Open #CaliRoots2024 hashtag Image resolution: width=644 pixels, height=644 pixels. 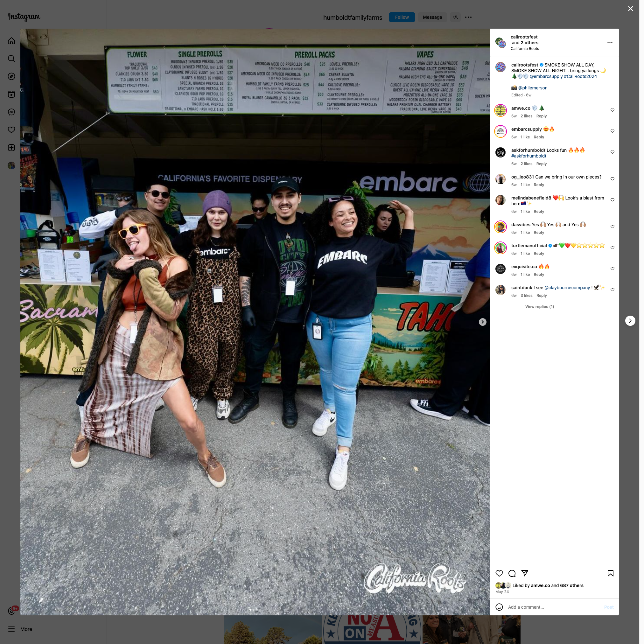pyautogui.click(x=580, y=76)
